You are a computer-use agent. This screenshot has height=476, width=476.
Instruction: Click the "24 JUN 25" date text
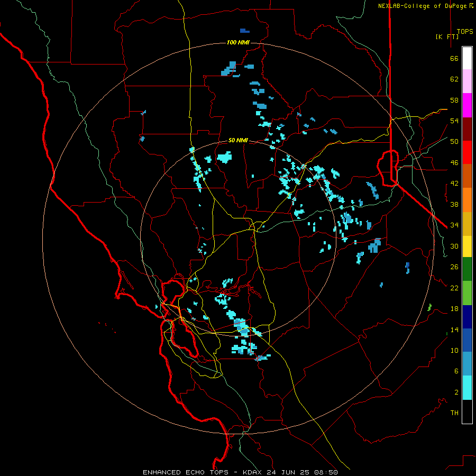[288, 472]
